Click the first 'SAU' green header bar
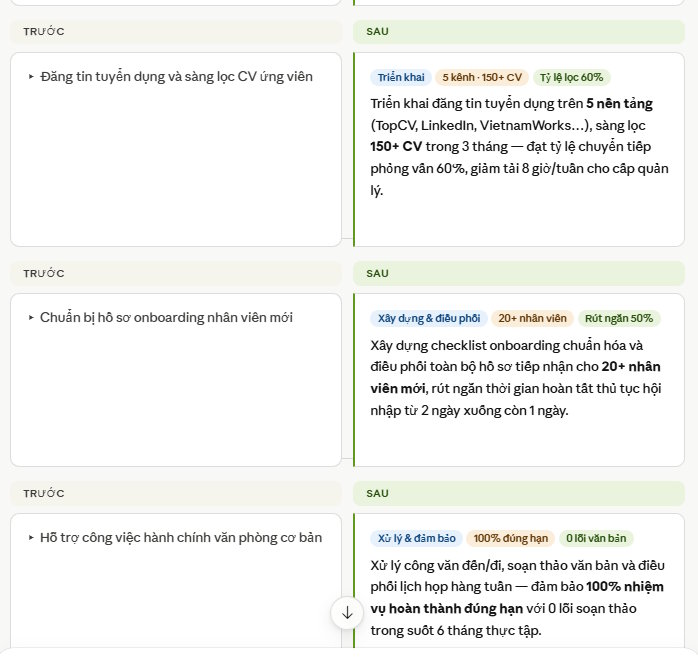The height and width of the screenshot is (658, 698). click(519, 32)
